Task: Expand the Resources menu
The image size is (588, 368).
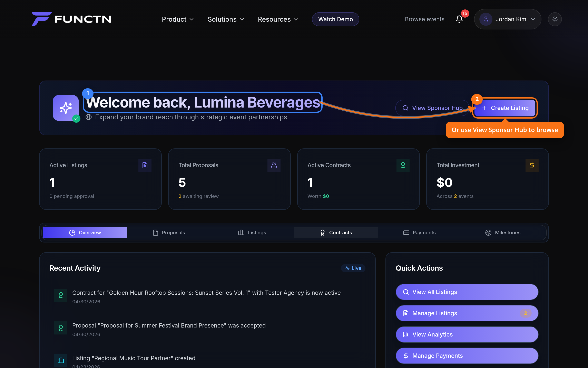Action: click(278, 19)
